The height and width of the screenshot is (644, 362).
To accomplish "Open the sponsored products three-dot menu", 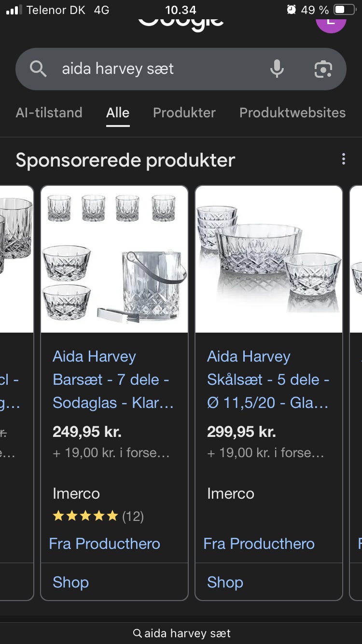I will coord(343,159).
